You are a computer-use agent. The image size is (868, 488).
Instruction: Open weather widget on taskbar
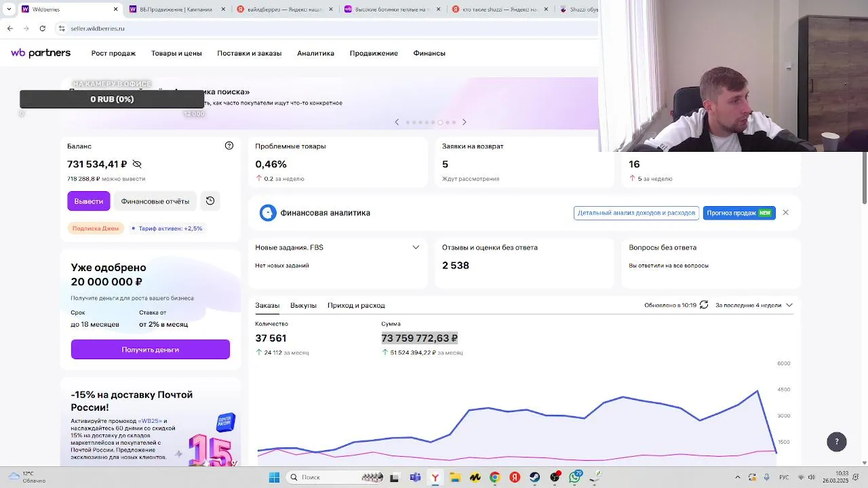(x=26, y=477)
